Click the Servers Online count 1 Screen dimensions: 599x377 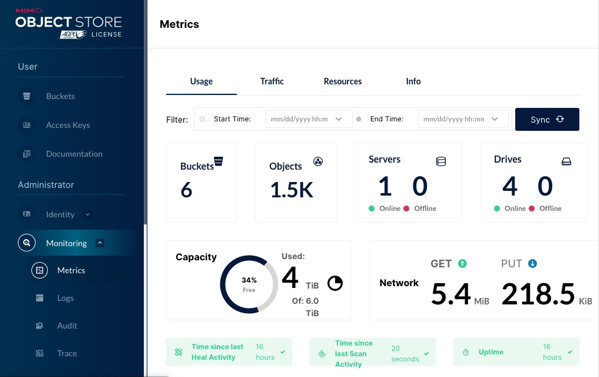pos(385,186)
